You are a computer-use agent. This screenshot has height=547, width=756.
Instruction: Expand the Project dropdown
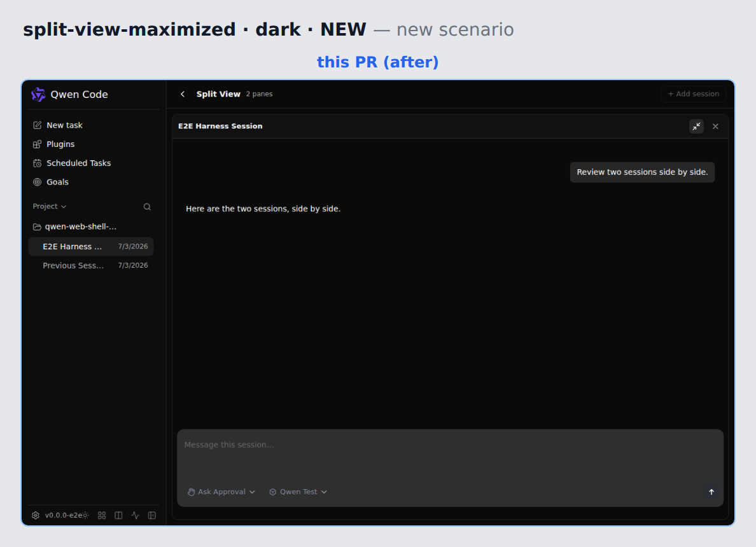tap(49, 206)
